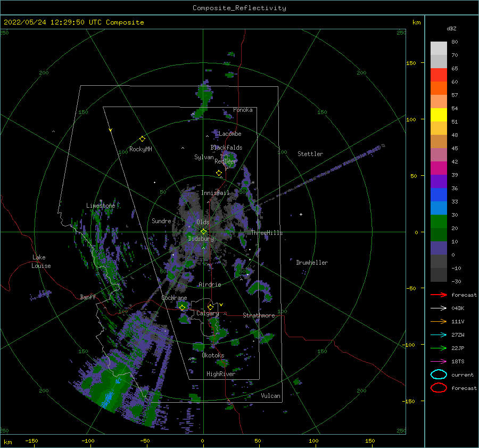Click the HighRiver label
The image size is (479, 448).
tap(221, 374)
